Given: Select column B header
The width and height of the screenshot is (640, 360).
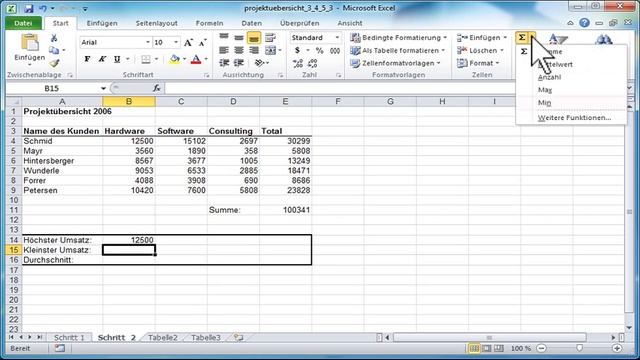Looking at the screenshot, I should pyautogui.click(x=129, y=101).
